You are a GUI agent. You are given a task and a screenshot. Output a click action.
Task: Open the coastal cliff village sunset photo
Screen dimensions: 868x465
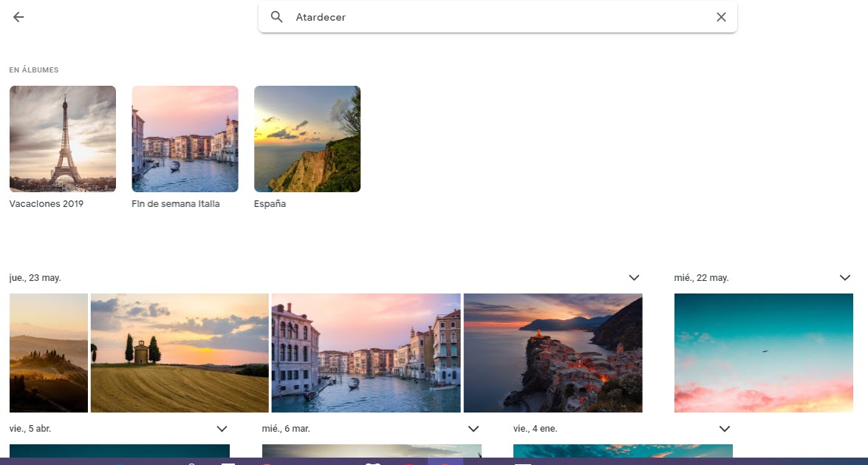click(553, 353)
